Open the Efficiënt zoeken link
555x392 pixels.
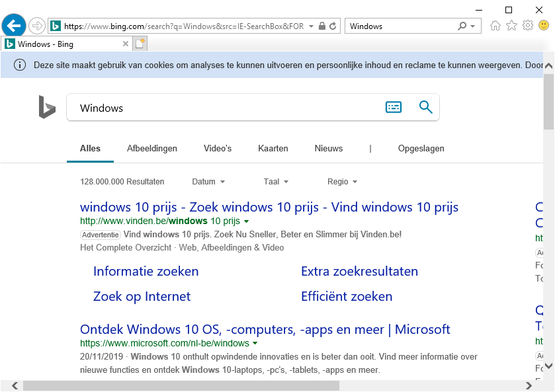coord(347,296)
